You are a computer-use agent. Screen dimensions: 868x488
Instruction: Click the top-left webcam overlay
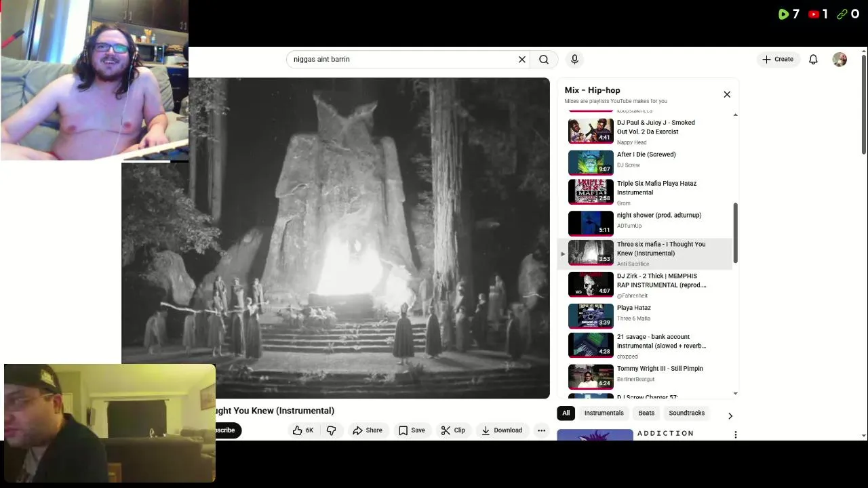click(x=94, y=80)
